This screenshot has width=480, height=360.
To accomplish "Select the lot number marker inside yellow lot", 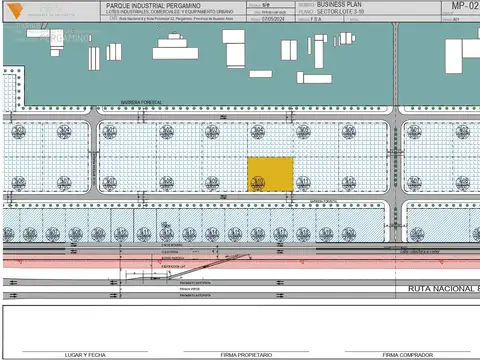I will point(258,183).
